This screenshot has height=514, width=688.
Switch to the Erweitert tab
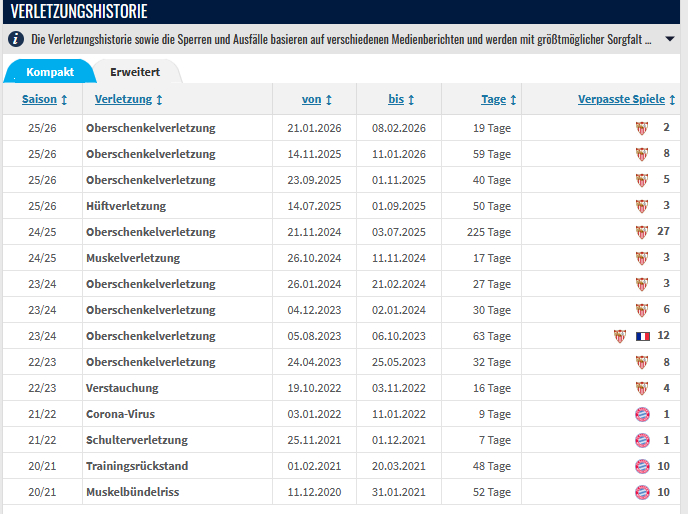(135, 72)
